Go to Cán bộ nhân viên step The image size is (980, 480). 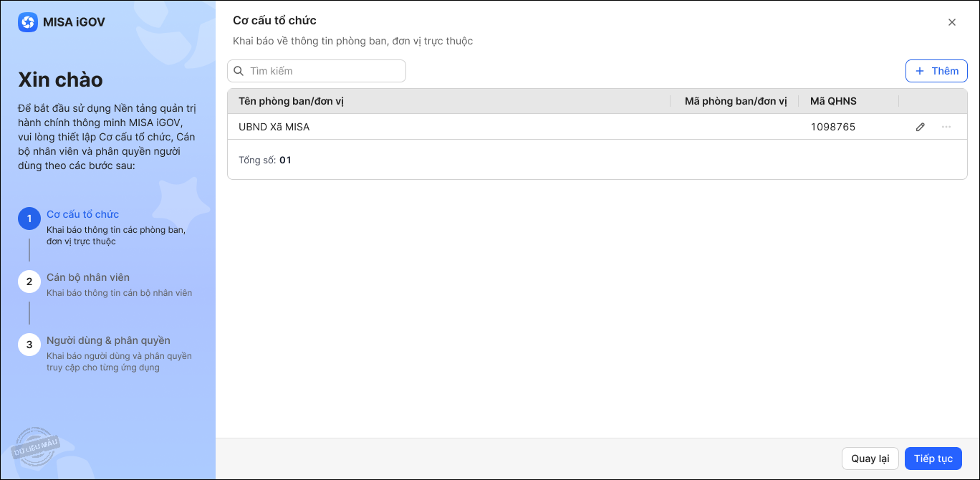point(88,277)
